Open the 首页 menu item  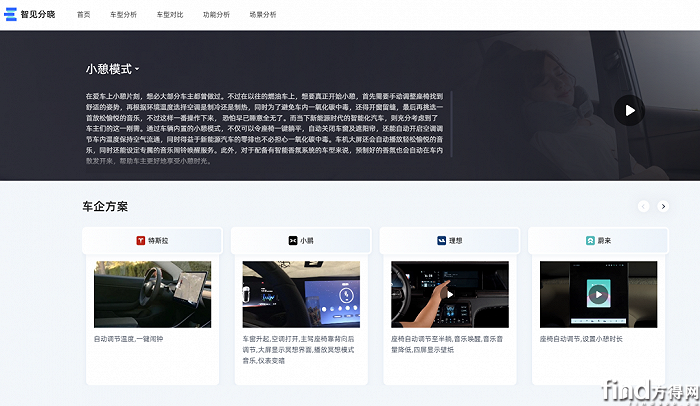coord(83,15)
